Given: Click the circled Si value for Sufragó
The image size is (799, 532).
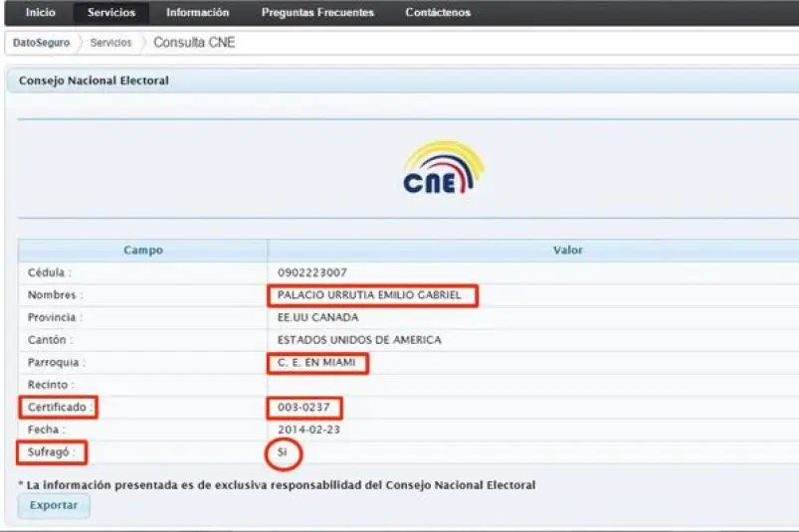Looking at the screenshot, I should point(283,452).
